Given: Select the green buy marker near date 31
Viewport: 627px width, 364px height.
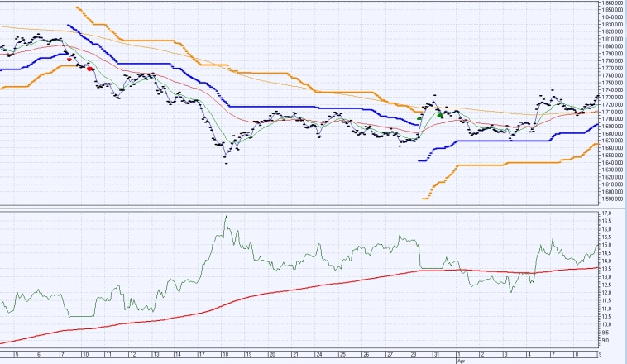Looking at the screenshot, I should [x=440, y=116].
